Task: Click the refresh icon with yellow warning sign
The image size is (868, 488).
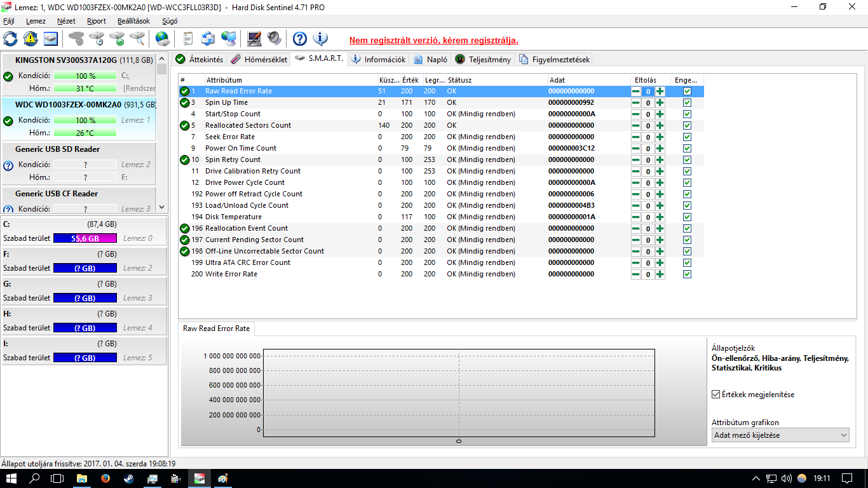Action: pyautogui.click(x=31, y=39)
